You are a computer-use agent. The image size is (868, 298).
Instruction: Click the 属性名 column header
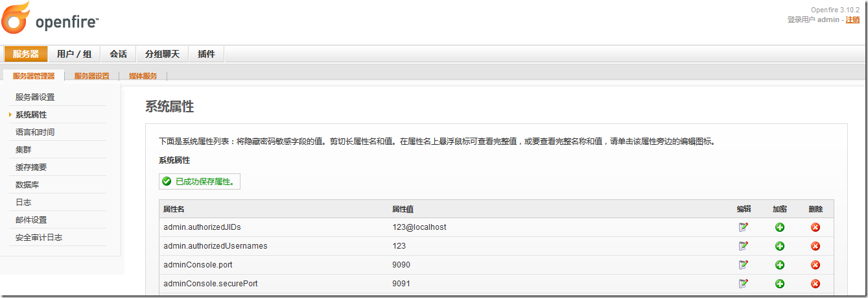tap(174, 209)
